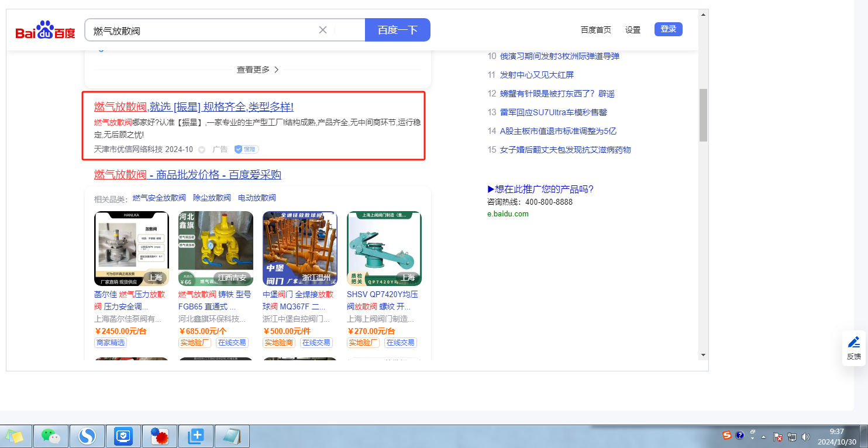Click the volume speaker tray icon
The image size is (868, 448).
[805, 436]
